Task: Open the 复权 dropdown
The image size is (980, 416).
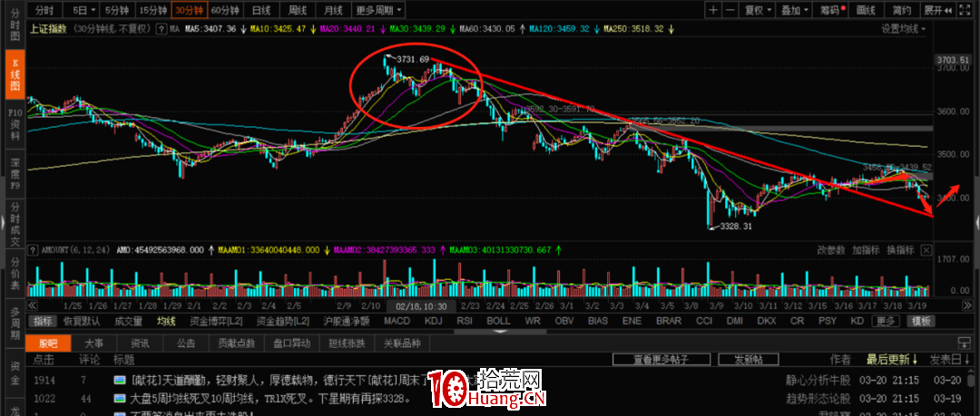Action: click(x=758, y=10)
